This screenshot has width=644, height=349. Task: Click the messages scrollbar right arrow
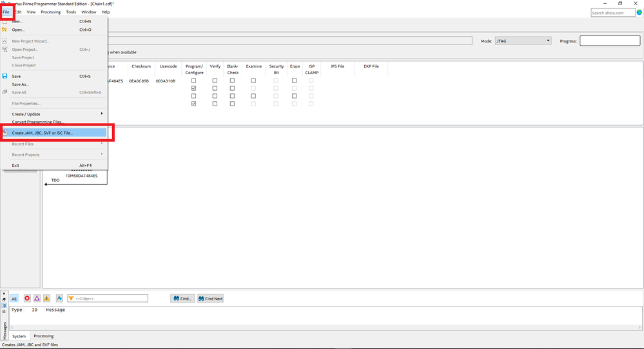pos(639,327)
